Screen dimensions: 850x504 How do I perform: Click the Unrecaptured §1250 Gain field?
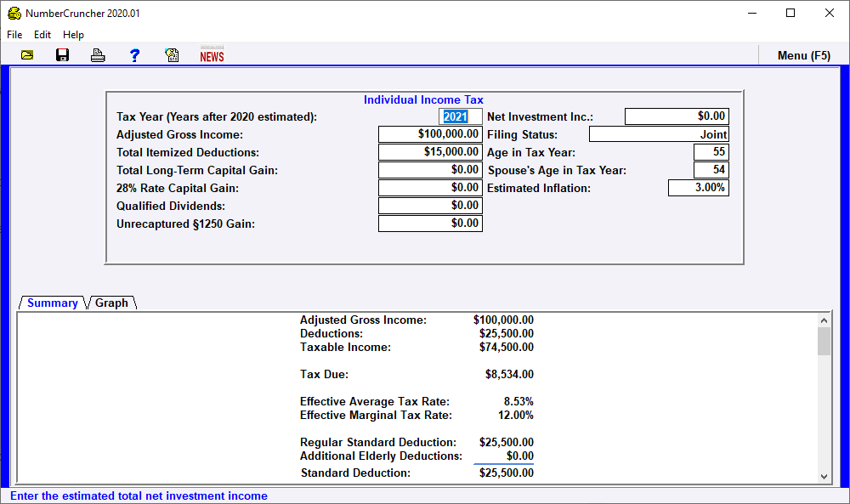click(x=430, y=224)
